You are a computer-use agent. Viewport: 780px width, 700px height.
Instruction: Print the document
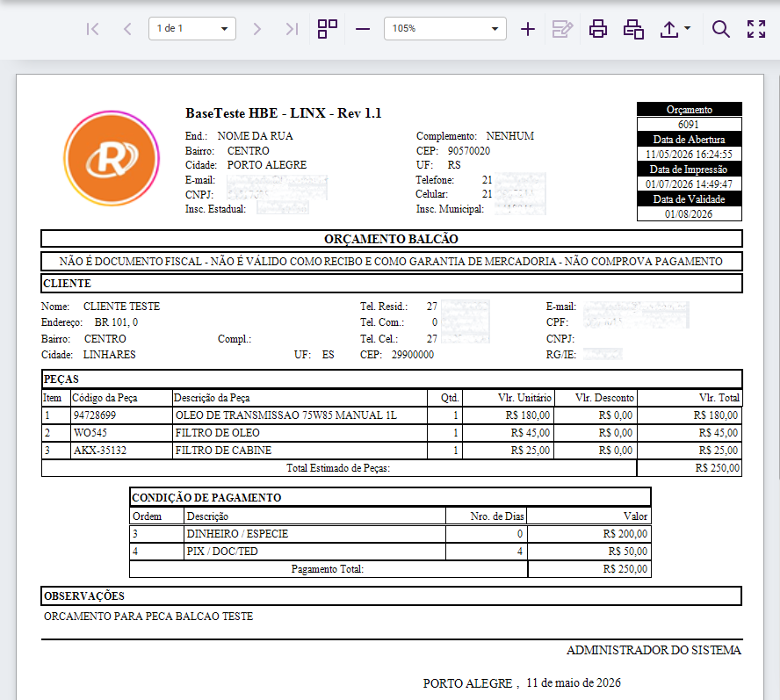598,29
